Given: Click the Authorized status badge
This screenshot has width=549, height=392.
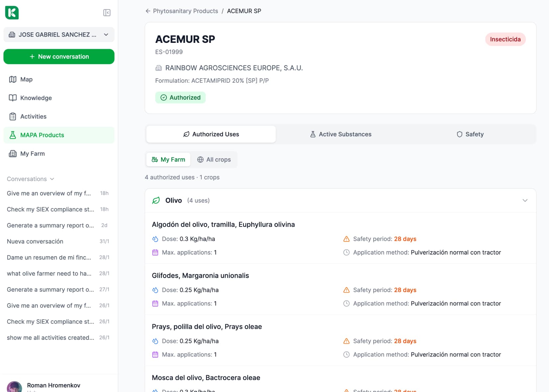Looking at the screenshot, I should tap(180, 97).
